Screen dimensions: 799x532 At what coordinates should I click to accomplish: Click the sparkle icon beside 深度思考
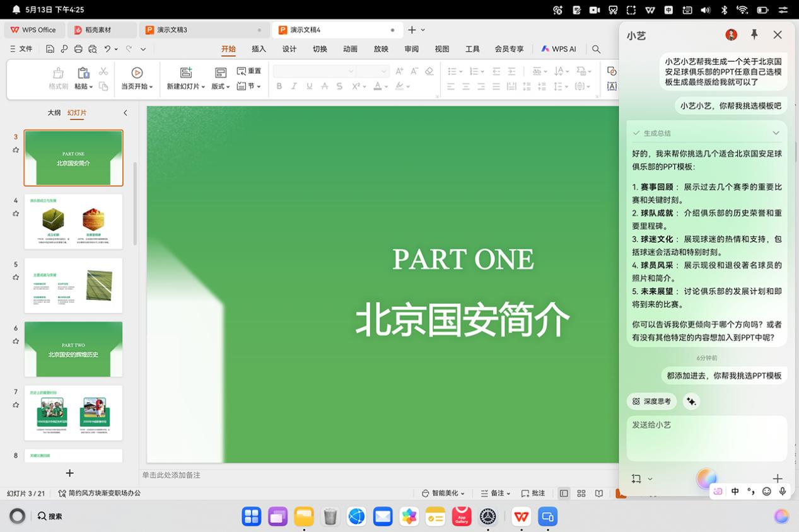(x=691, y=401)
